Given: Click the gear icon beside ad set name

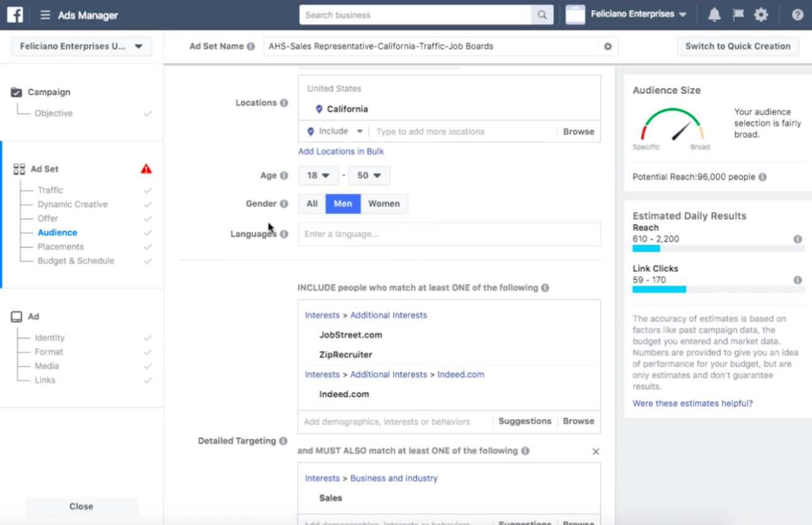Looking at the screenshot, I should pos(607,46).
